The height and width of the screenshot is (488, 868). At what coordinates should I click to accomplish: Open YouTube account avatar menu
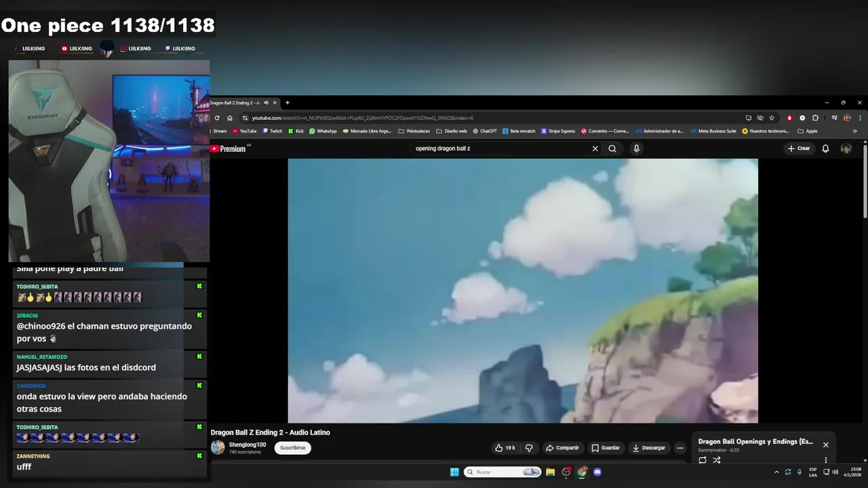click(846, 148)
